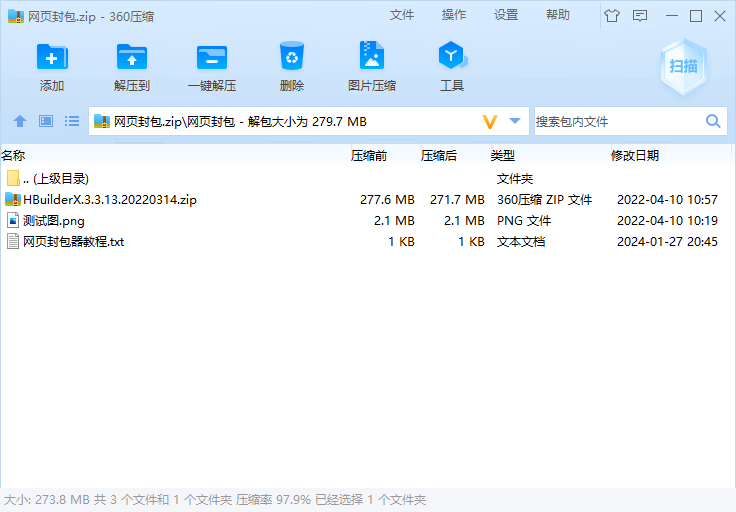Switch to list view mode

click(72, 122)
